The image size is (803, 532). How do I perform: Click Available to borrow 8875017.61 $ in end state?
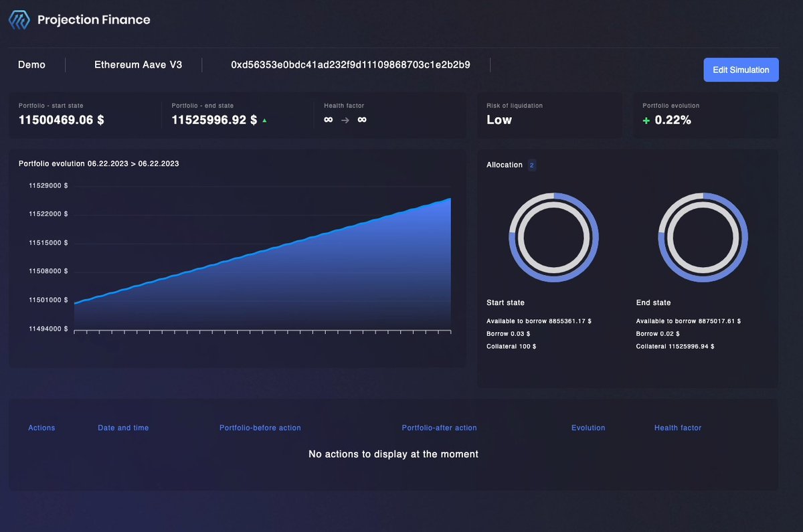pos(688,321)
